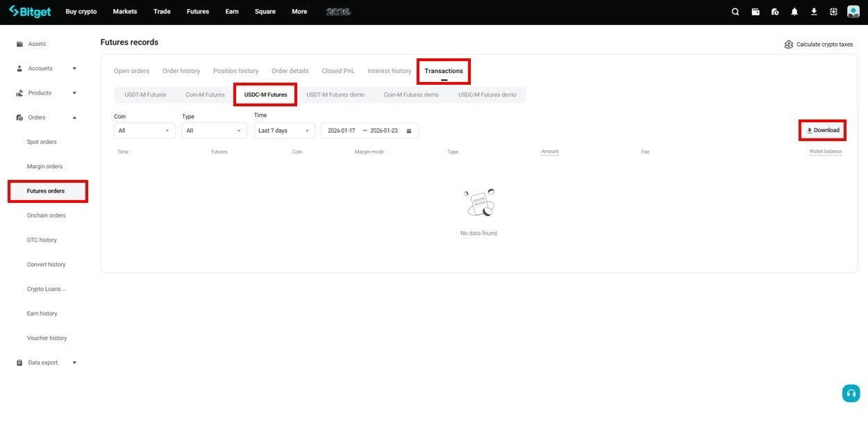Image resolution: width=868 pixels, height=428 pixels.
Task: Open Spot orders in sidebar
Action: [x=42, y=142]
